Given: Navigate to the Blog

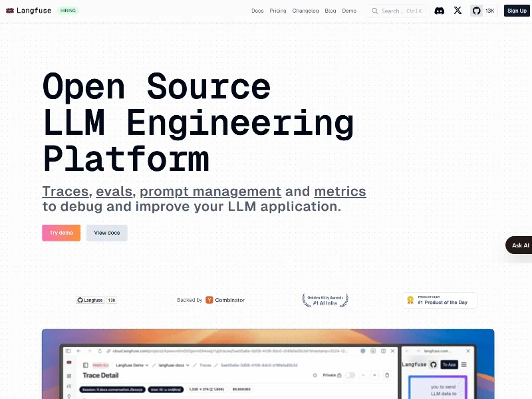Looking at the screenshot, I should (x=330, y=11).
